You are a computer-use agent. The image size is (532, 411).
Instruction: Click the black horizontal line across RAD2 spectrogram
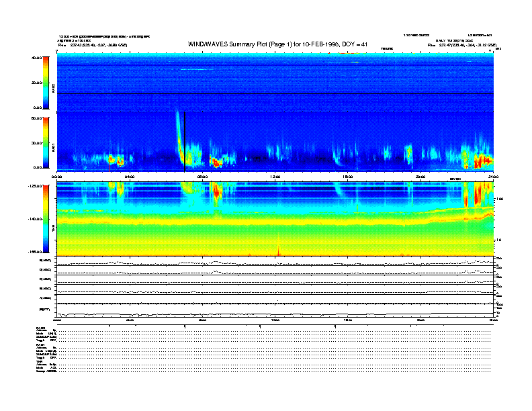[x=275, y=93]
